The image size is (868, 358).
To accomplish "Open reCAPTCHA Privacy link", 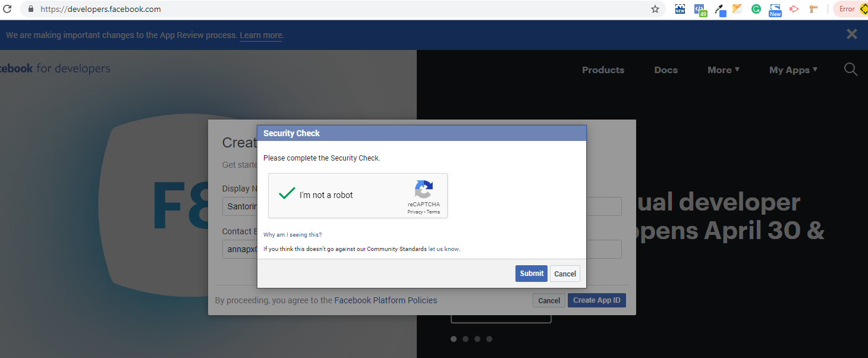I will [x=415, y=212].
